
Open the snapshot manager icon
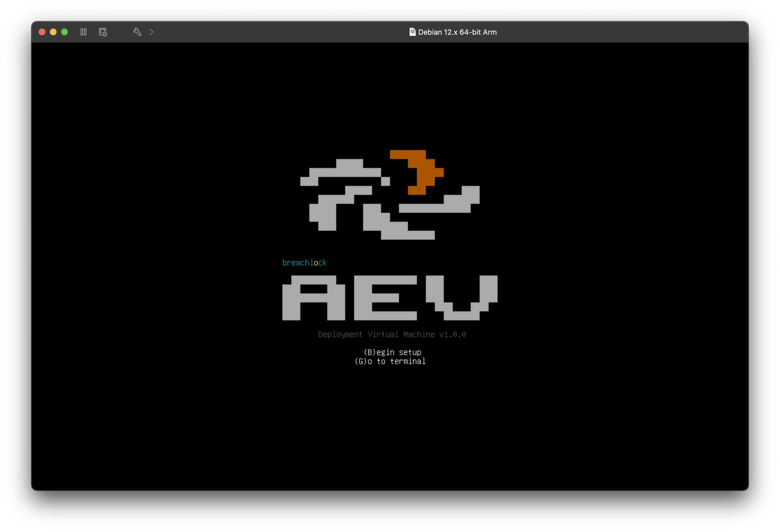[103, 32]
